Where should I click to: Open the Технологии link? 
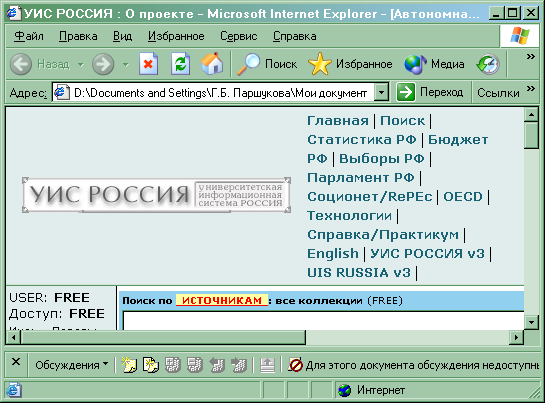point(349,216)
